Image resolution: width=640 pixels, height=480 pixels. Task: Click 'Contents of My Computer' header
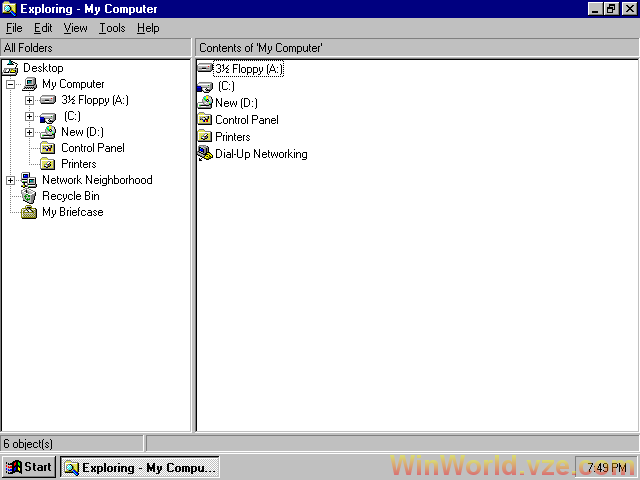coord(417,48)
